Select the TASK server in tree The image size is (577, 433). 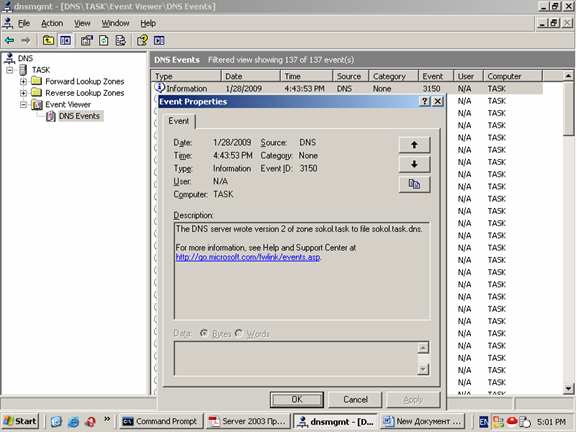[x=41, y=70]
